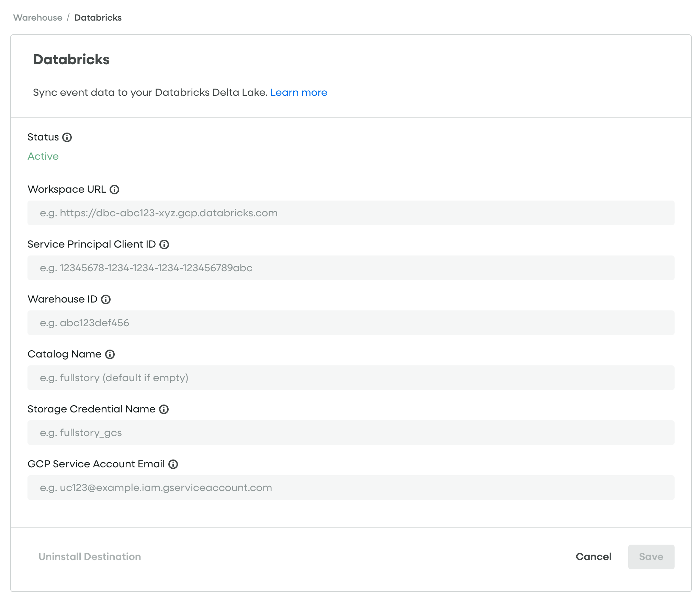Viewport: 700px width, 603px height.
Task: Click the Warehouse ID info icon
Action: 106,299
